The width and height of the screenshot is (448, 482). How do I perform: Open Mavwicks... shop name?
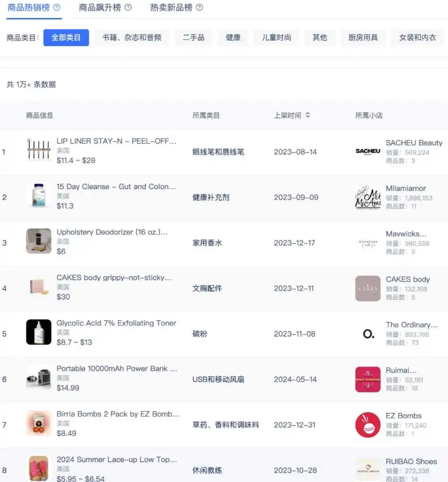click(x=406, y=234)
